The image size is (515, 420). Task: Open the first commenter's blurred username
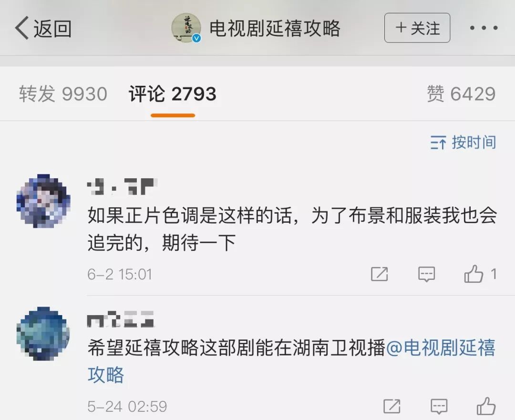[122, 186]
